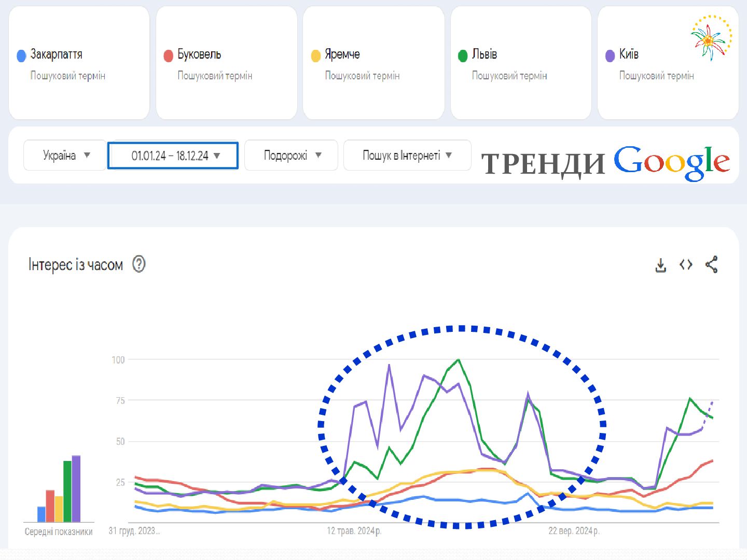Click the red Буковель color dot
Screen dimensions: 747x560
[x=168, y=56]
